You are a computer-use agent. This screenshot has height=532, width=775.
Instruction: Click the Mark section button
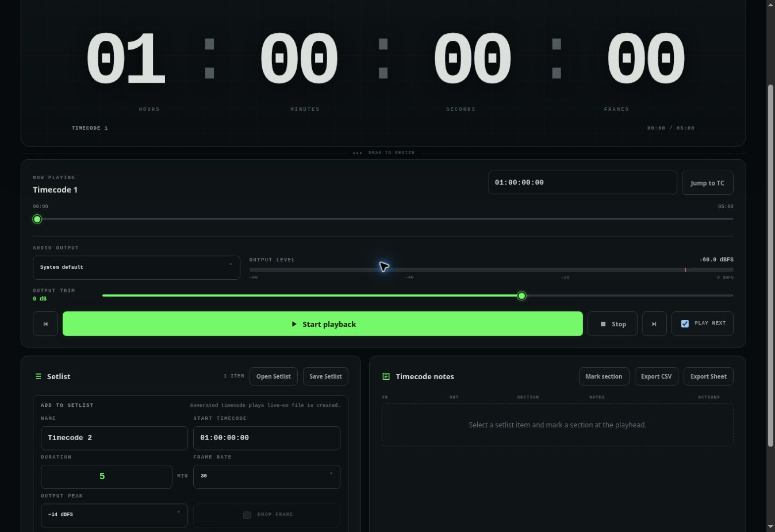(x=604, y=376)
